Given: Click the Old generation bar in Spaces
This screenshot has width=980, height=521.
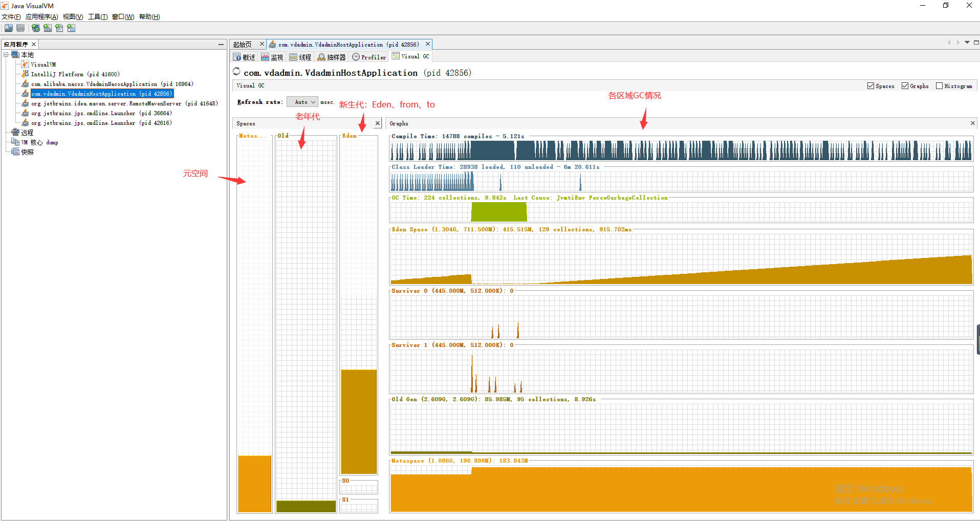Looking at the screenshot, I should coord(306,506).
